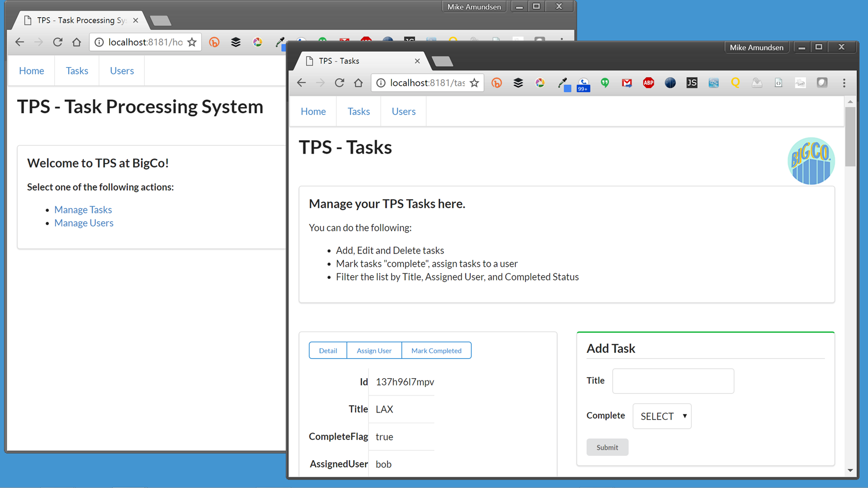Open Users nav item on Tasks page
The width and height of the screenshot is (868, 488).
pyautogui.click(x=404, y=111)
